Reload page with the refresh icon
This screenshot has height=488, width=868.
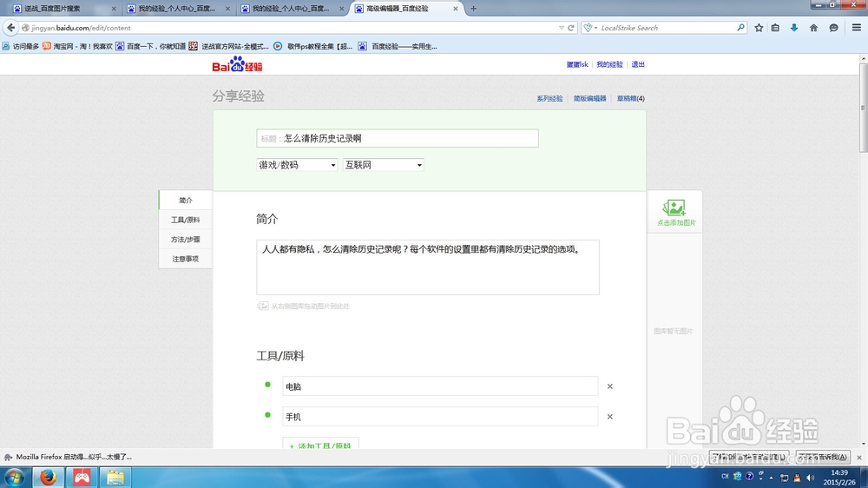pyautogui.click(x=571, y=28)
